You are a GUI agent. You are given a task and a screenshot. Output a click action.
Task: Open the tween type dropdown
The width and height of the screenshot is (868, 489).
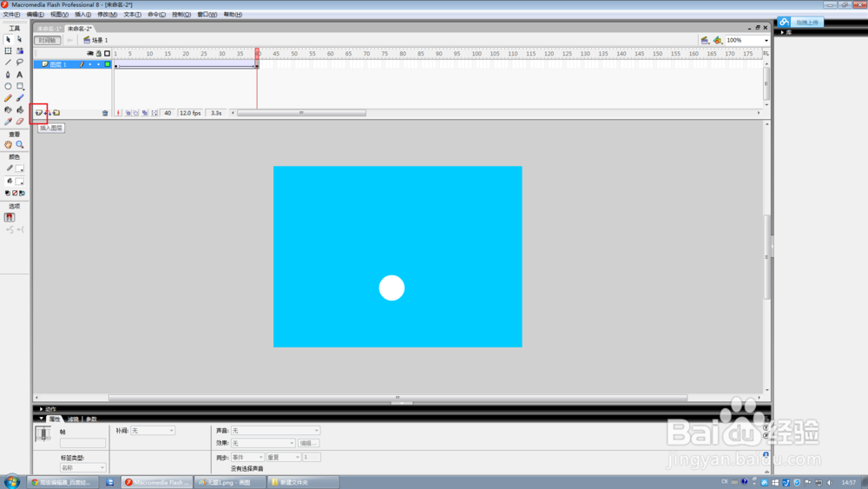coord(153,430)
